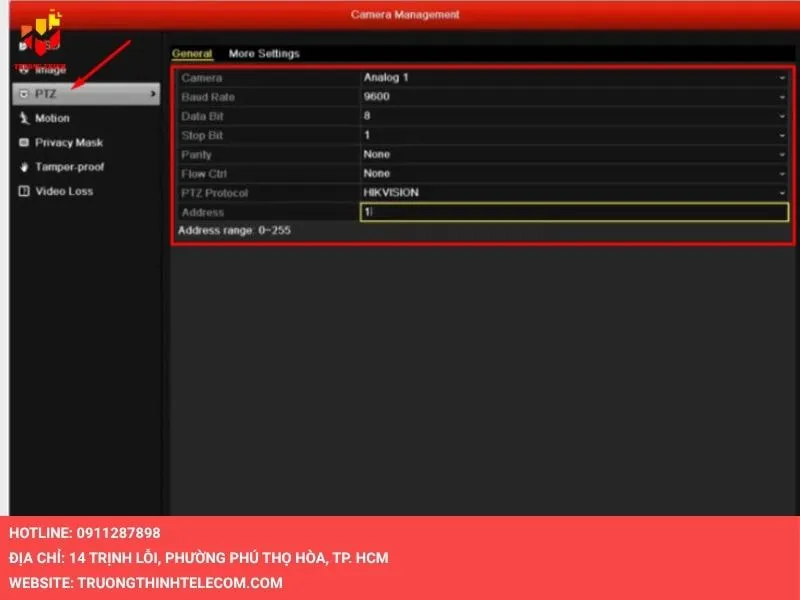
Task: Open the Camera dropdown showing Analog 1
Action: pyautogui.click(x=574, y=78)
